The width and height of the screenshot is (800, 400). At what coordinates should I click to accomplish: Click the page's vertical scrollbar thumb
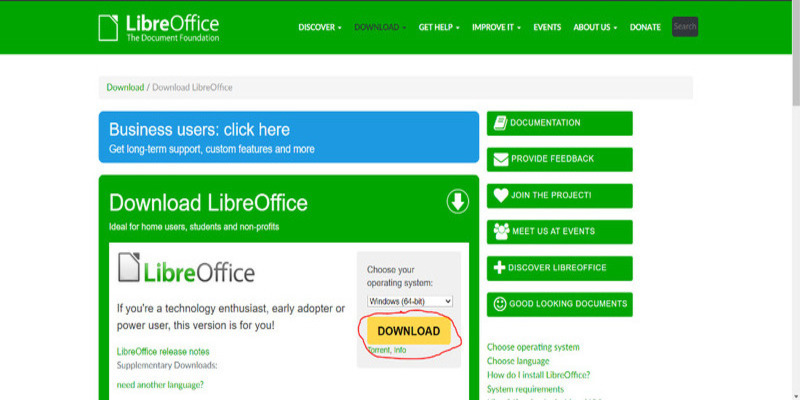796,53
